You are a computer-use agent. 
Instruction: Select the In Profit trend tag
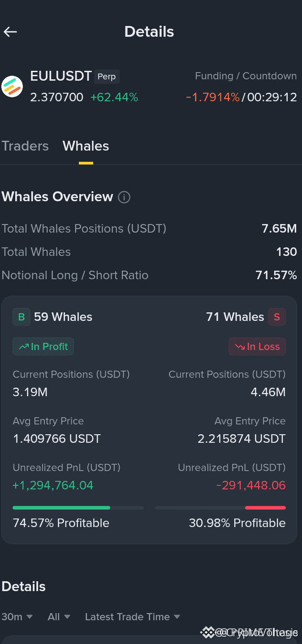tap(43, 346)
